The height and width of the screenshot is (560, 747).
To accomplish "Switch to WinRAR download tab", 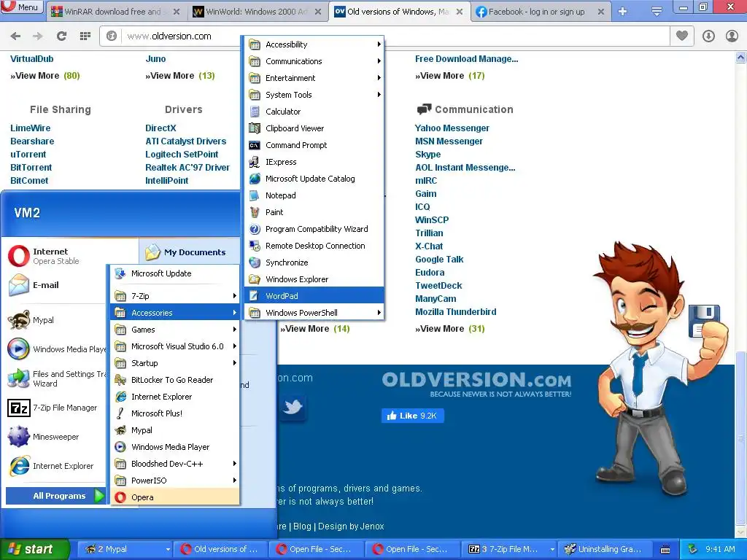I will (x=116, y=12).
